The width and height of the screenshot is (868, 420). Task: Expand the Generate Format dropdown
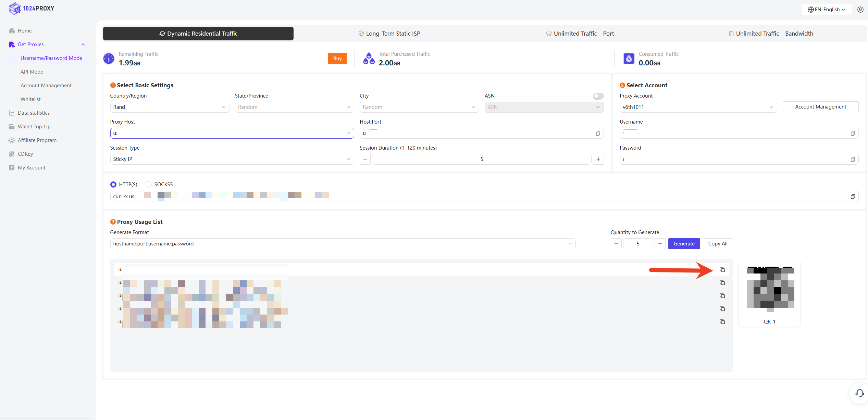[343, 244]
